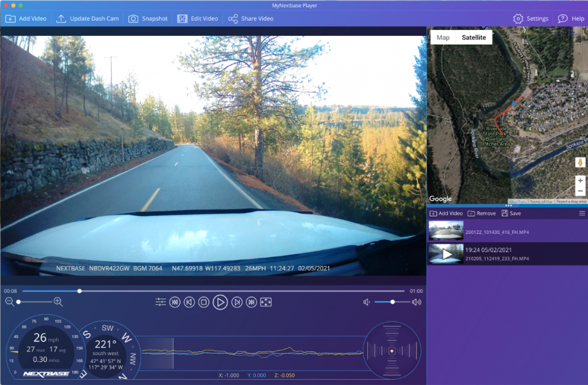
Task: Zoom out with the magnifier minus icon
Action: [x=9, y=302]
